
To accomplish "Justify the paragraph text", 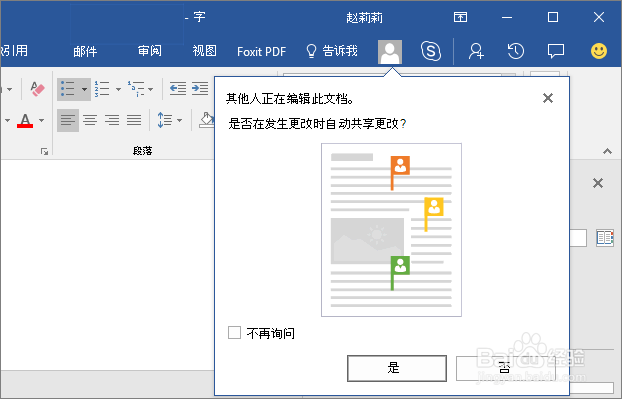I will [x=134, y=120].
